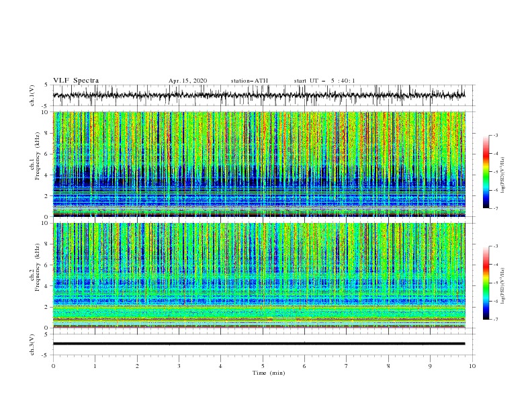
Task: Click time-axis tick label "2"
Action: click(137, 366)
